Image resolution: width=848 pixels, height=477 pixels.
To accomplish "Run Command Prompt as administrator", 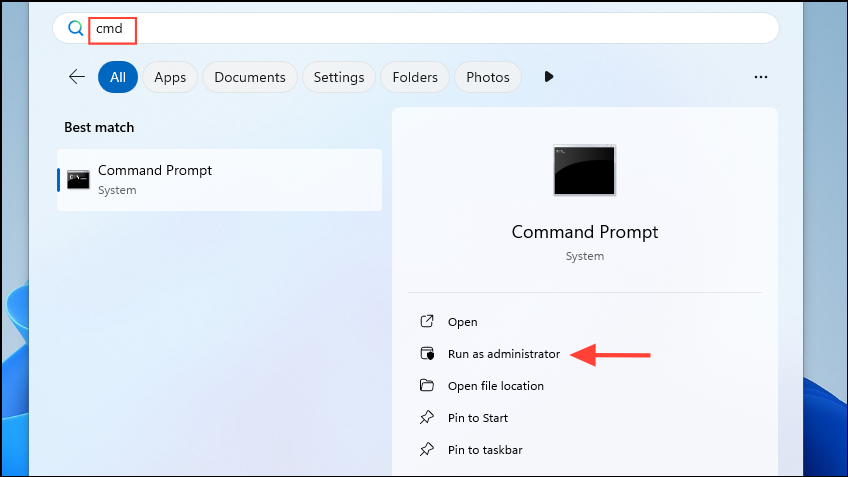I will [x=504, y=354].
